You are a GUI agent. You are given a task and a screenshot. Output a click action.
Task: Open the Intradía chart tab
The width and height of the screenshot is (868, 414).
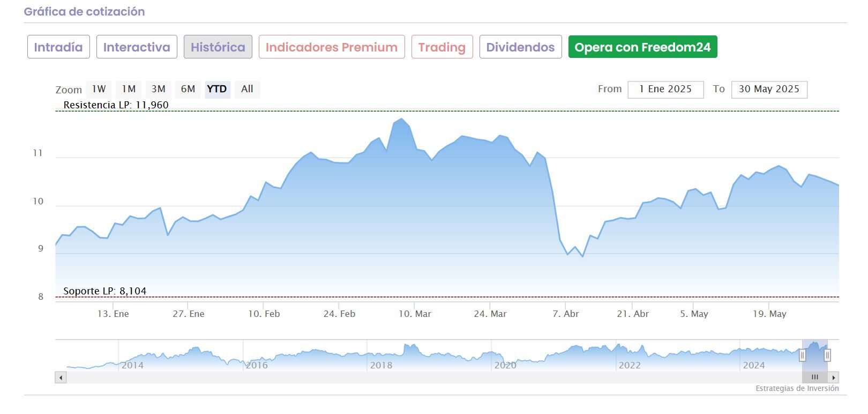58,47
